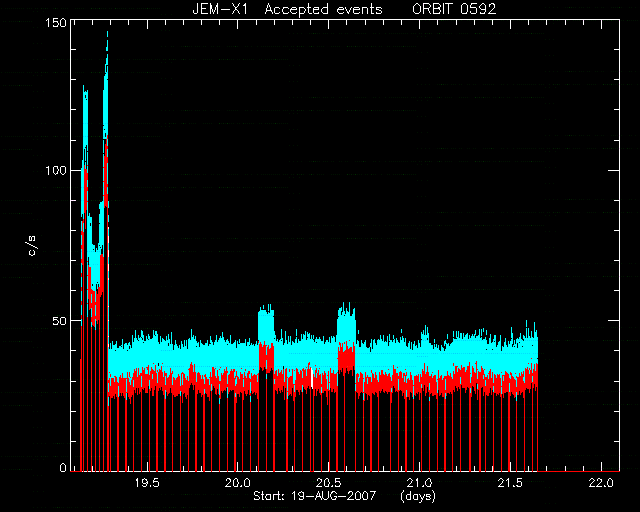Click the 19.5 x-axis tick label

tap(147, 483)
